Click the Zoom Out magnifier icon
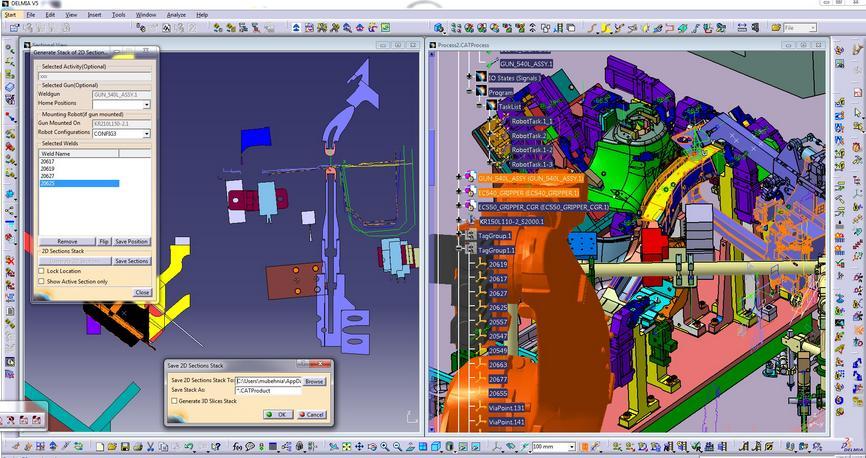Screen dimensions: 866x458 tap(398, 446)
